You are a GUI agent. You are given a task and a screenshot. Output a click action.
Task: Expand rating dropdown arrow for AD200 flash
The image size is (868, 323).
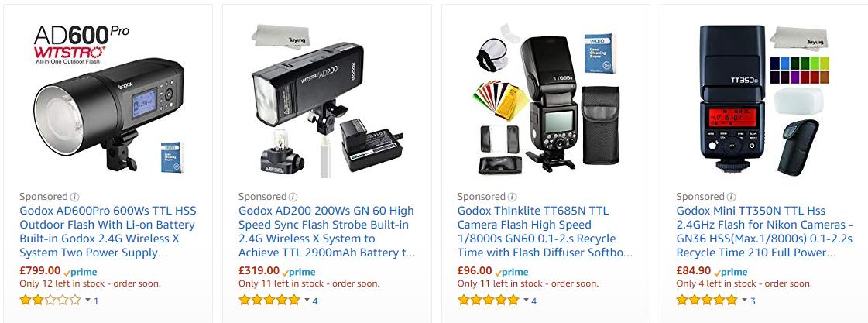306,301
